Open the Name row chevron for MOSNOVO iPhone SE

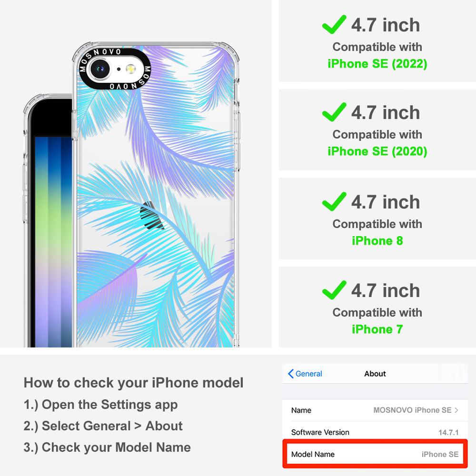point(456,410)
